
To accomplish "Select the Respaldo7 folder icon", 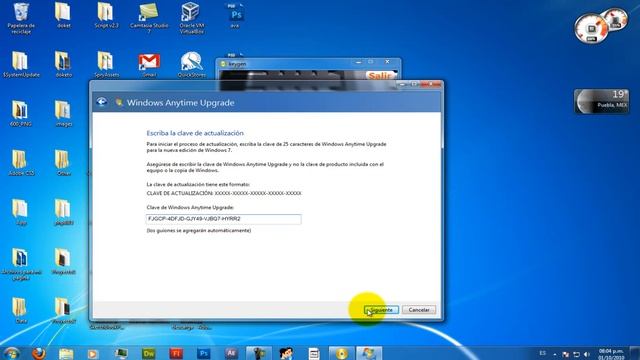I will click(63, 311).
